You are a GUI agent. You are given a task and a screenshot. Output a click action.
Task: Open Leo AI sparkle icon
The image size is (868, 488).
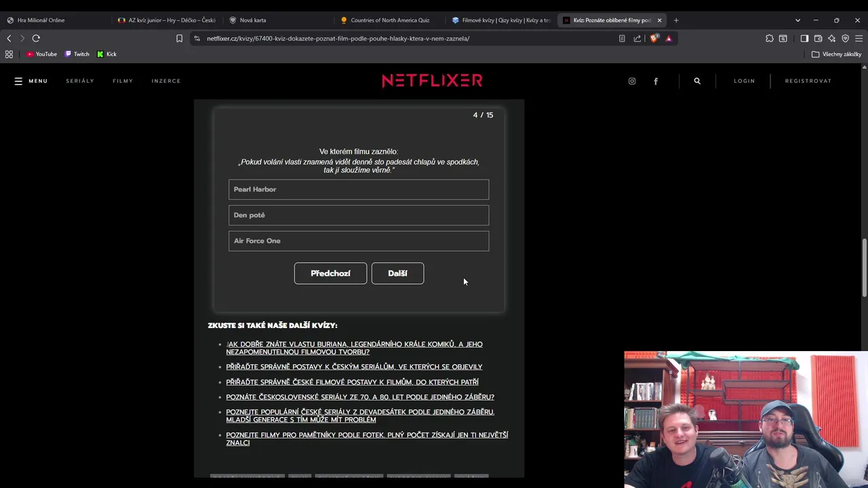click(x=832, y=39)
